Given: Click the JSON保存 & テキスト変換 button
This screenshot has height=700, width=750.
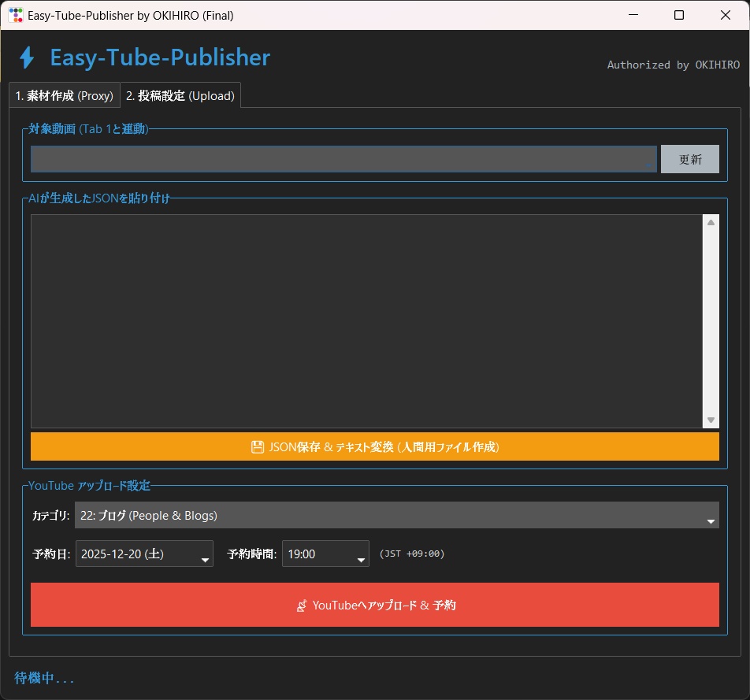Looking at the screenshot, I should [x=374, y=446].
